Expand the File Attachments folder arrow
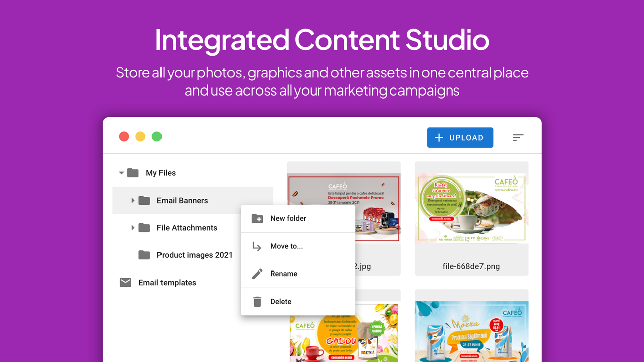Image resolution: width=644 pixels, height=362 pixels. [132, 227]
